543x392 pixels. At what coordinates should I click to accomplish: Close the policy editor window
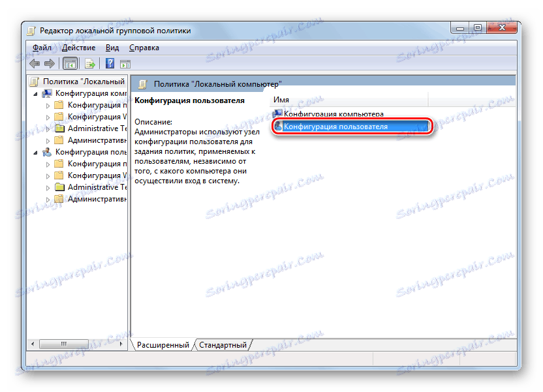(x=502, y=28)
